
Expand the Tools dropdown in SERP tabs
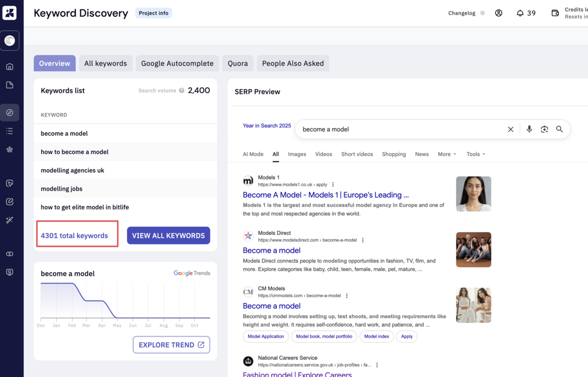(x=476, y=154)
